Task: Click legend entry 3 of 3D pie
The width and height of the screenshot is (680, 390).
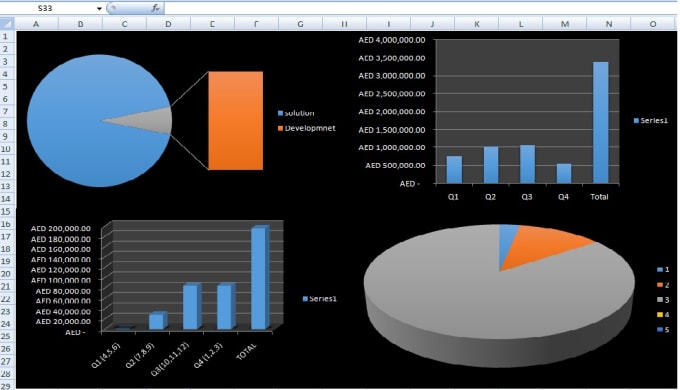Action: 663,300
